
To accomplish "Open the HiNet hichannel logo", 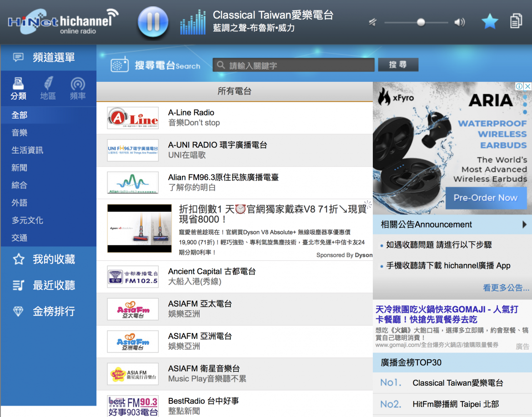I will (63, 22).
